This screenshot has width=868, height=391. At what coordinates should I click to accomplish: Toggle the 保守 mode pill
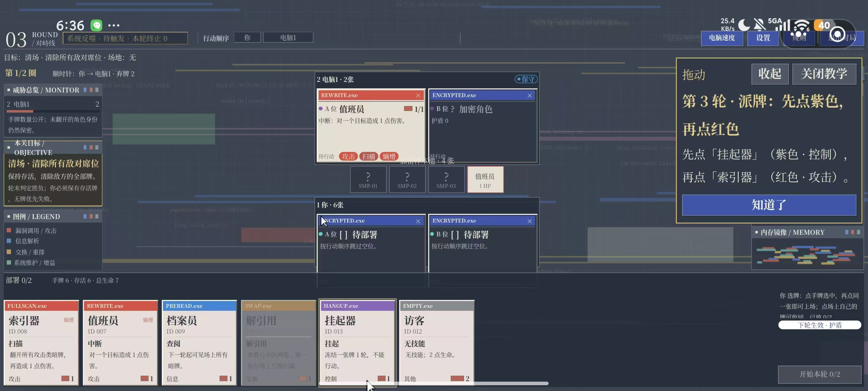point(526,79)
